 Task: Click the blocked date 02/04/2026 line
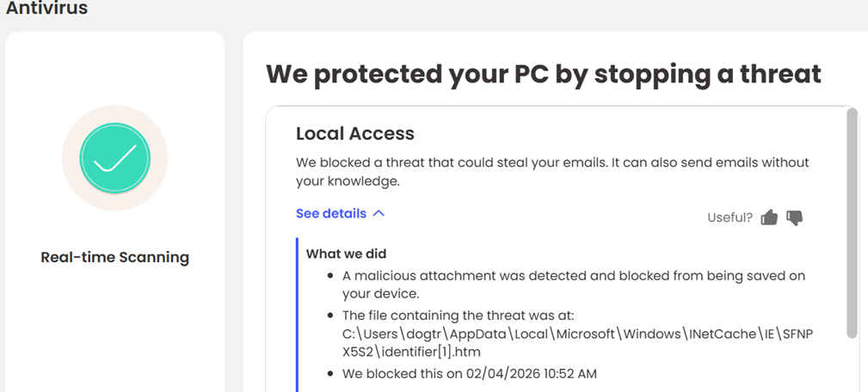pos(470,374)
